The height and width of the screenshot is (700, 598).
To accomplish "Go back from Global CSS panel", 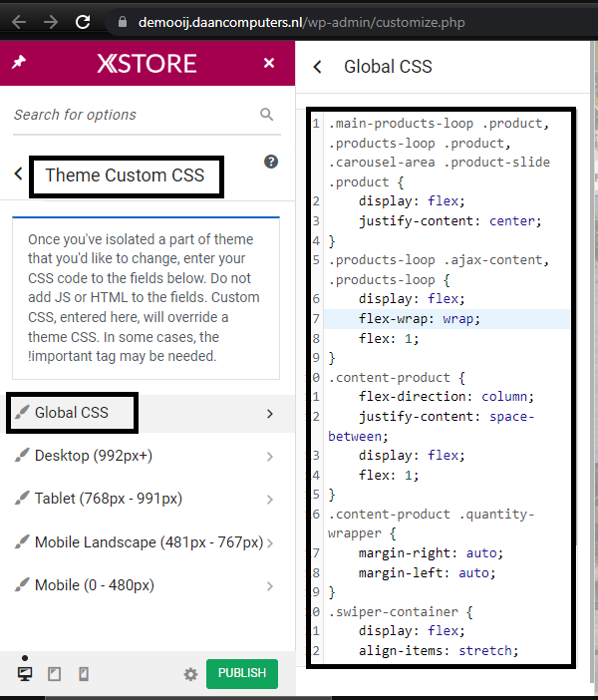I will (317, 67).
